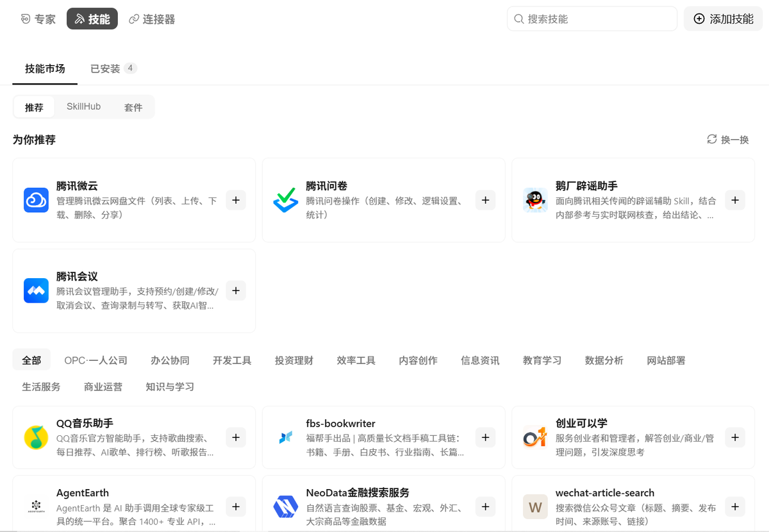769x532 pixels.
Task: Open the 鹅厂辟谣助手 skill title
Action: [x=586, y=186]
